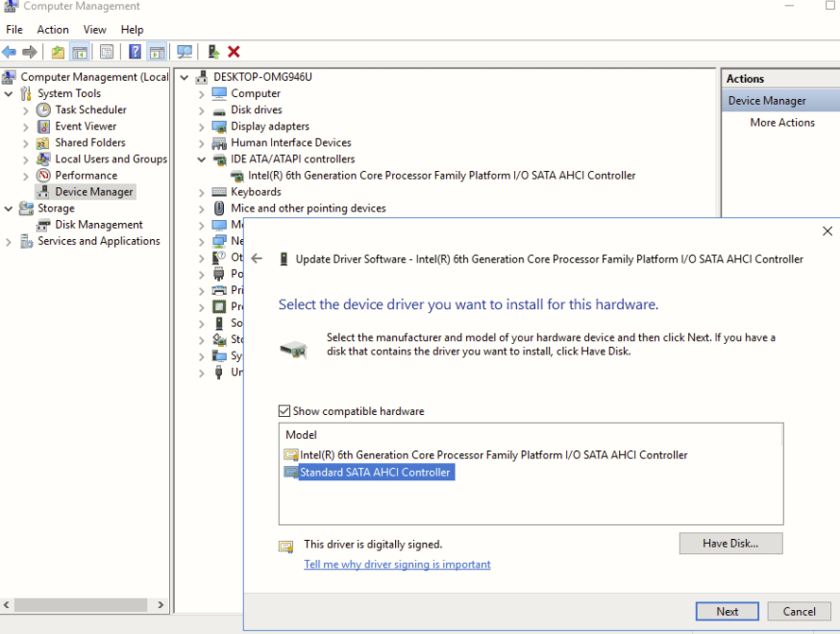Select Intel SATA AHCI Controller under IDE controllers
The width and height of the screenshot is (840, 634).
[441, 175]
